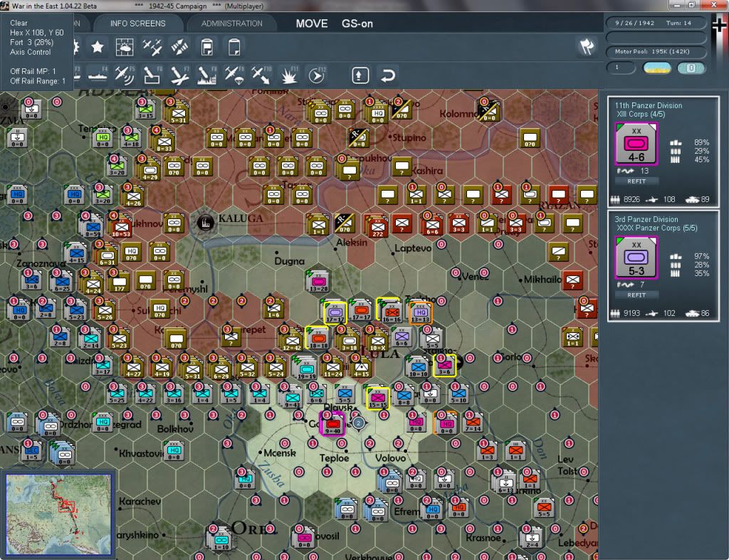This screenshot has height=560, width=729.
Task: Click the clipboard with flag icon
Action: (207, 47)
